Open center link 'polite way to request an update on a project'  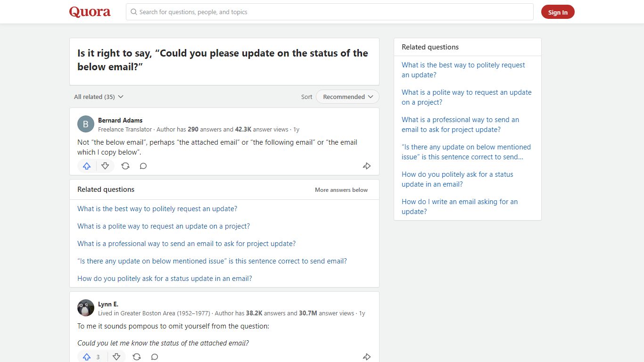tap(164, 226)
